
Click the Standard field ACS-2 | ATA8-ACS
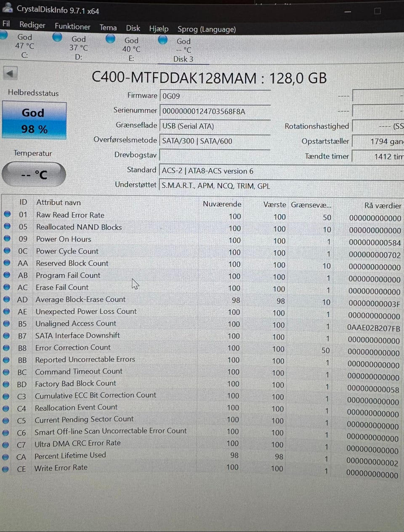281,171
